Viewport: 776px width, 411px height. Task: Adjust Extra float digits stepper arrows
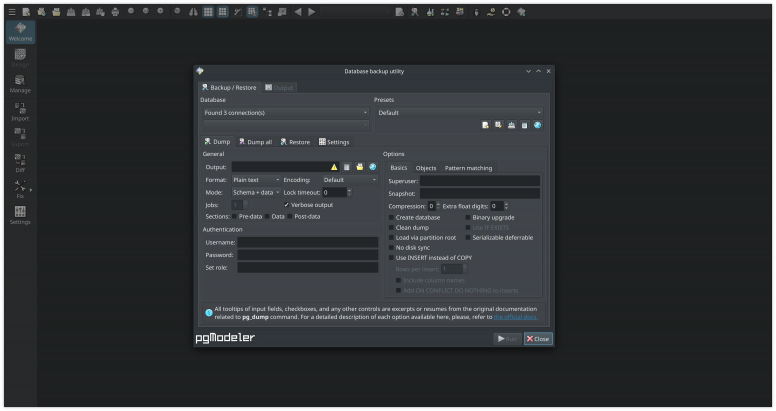point(506,206)
